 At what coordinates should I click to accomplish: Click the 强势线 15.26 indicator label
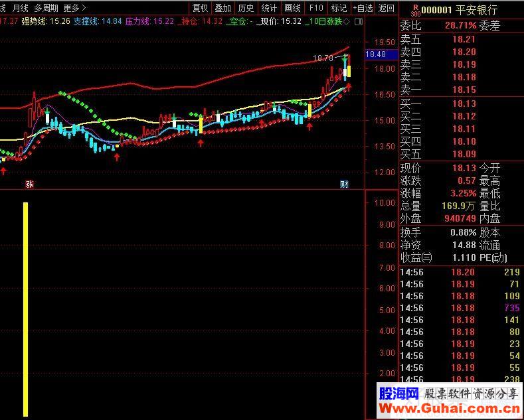pyautogui.click(x=46, y=22)
